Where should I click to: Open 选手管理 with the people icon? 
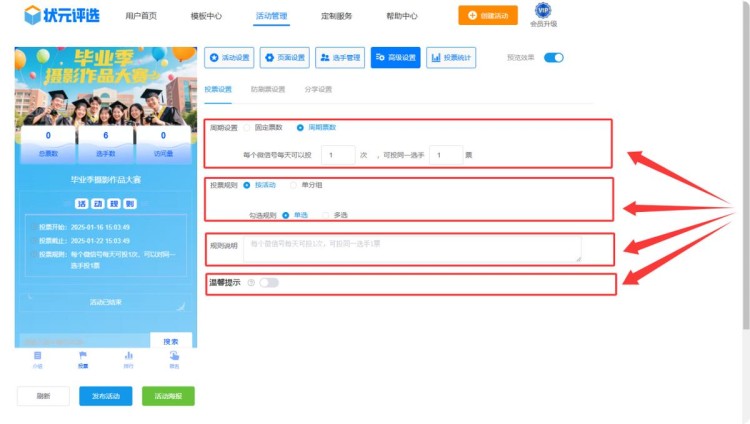point(341,58)
